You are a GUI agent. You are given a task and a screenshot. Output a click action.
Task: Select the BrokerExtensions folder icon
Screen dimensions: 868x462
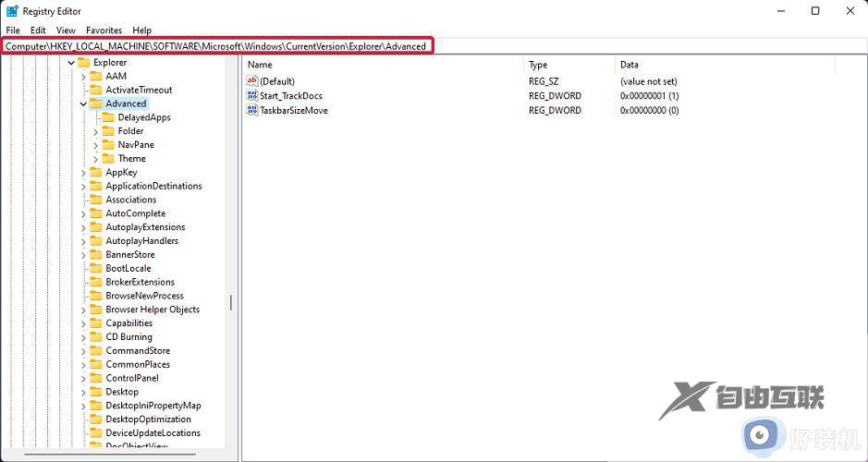coord(96,282)
